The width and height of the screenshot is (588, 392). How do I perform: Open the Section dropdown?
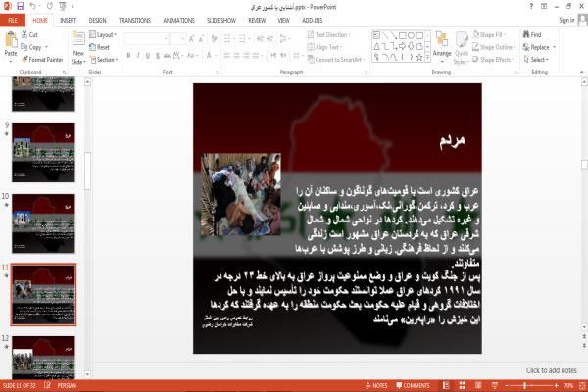104,60
